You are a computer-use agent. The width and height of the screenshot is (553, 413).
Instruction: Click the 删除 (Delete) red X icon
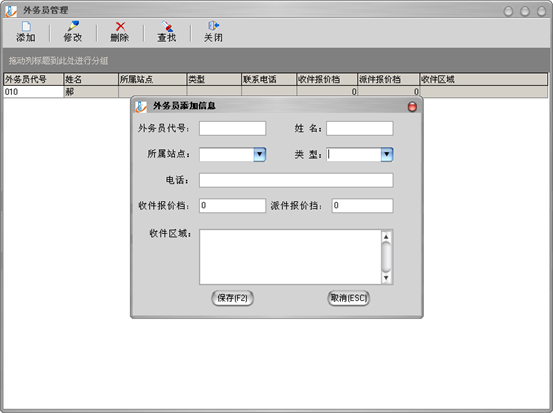pyautogui.click(x=120, y=32)
